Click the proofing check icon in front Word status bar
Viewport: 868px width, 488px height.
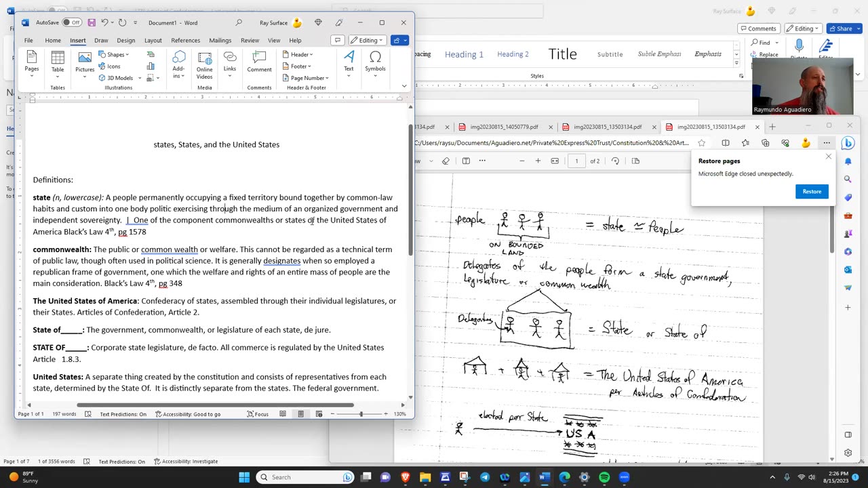point(87,414)
